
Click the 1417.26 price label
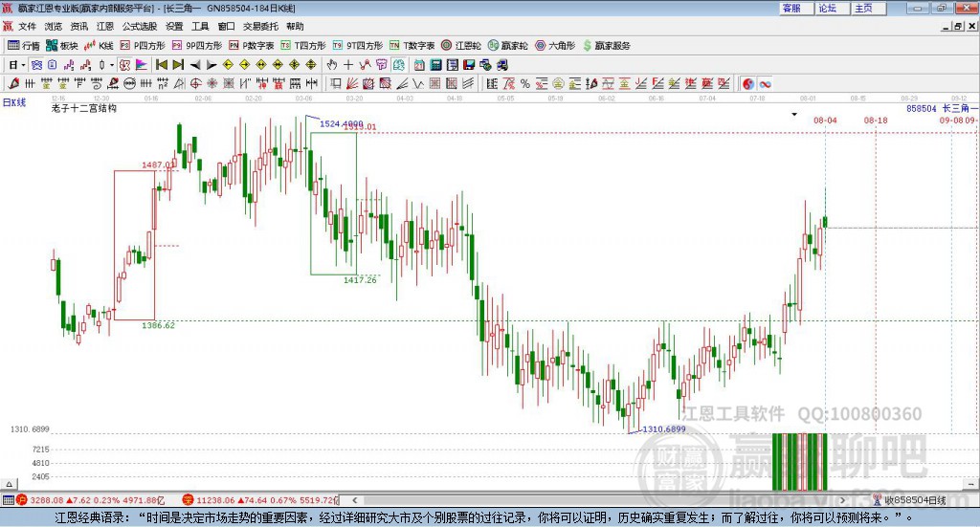[360, 279]
